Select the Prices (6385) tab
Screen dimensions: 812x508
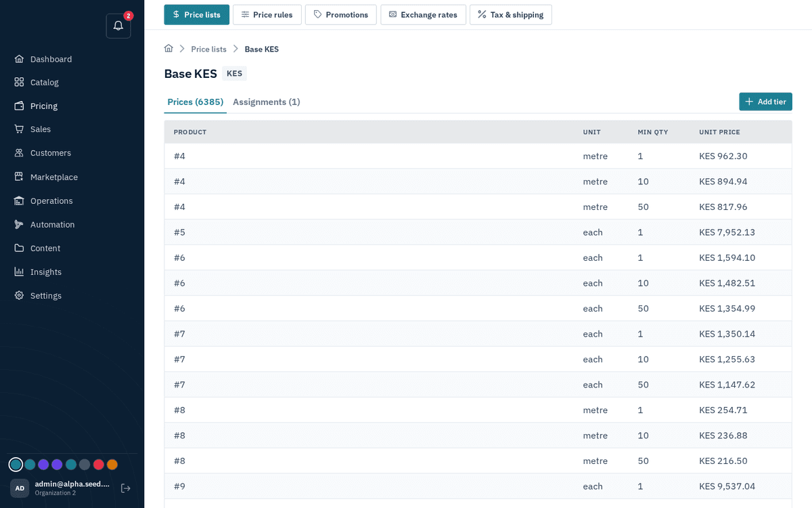(196, 102)
